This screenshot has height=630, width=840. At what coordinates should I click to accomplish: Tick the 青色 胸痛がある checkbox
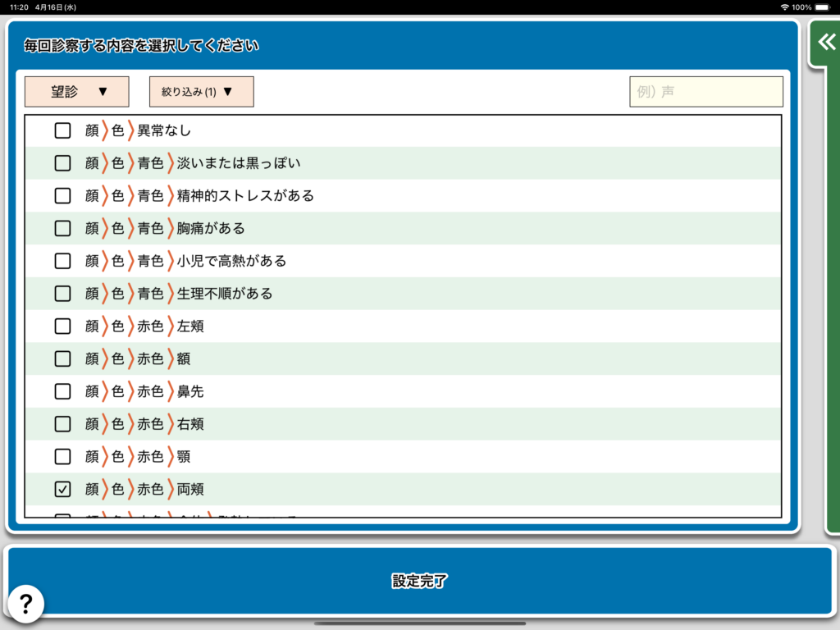(62, 228)
